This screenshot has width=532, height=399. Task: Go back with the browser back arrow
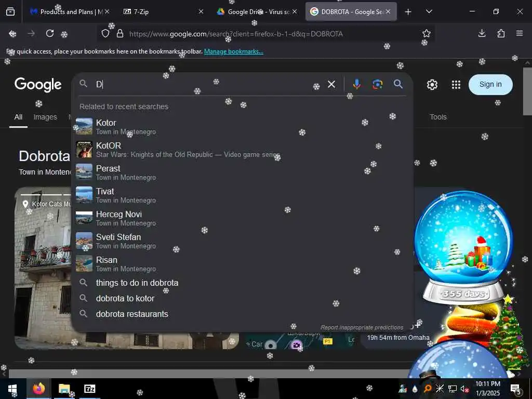[12, 34]
